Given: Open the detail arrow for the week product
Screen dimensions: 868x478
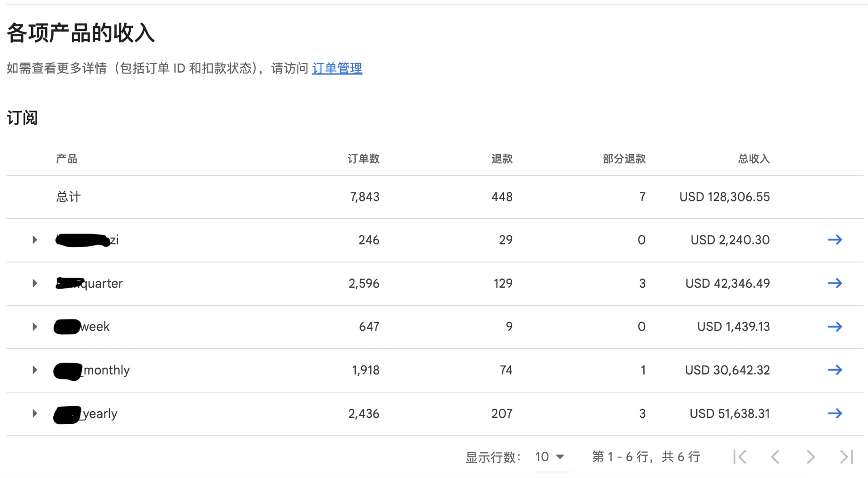Looking at the screenshot, I should click(x=835, y=326).
